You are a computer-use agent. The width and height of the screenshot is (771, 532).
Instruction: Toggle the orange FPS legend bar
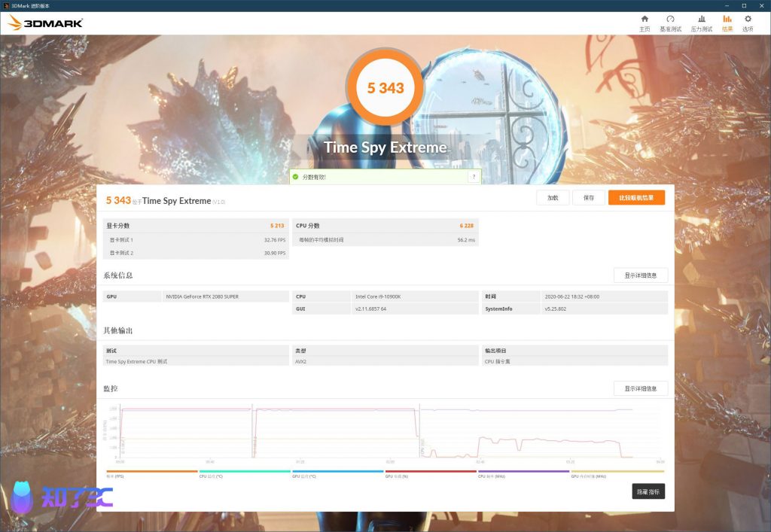coord(152,472)
